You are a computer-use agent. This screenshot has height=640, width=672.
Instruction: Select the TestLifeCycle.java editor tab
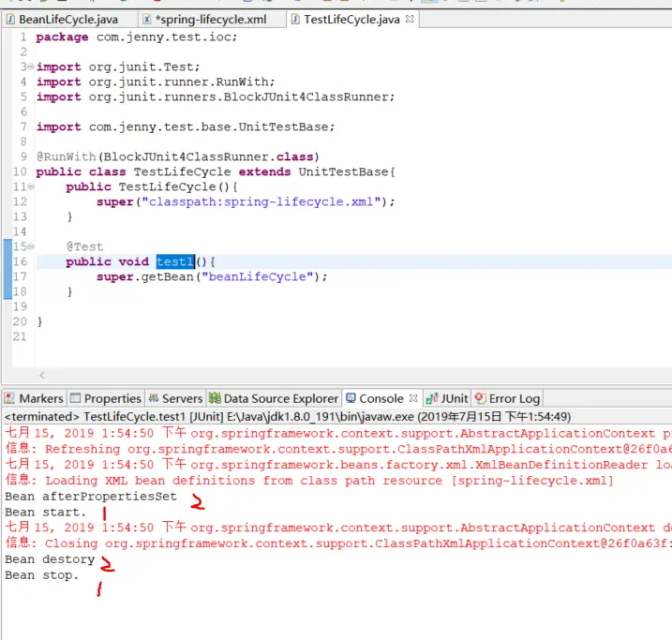[351, 20]
